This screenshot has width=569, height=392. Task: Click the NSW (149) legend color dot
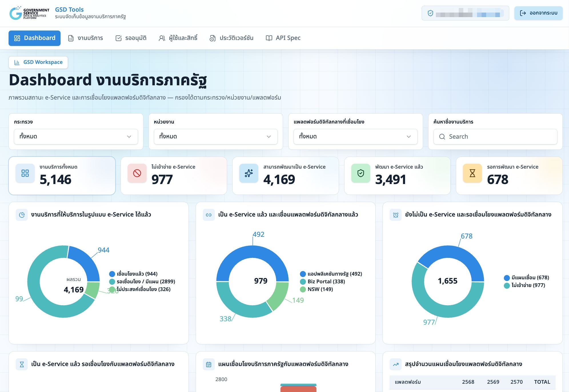pyautogui.click(x=303, y=289)
